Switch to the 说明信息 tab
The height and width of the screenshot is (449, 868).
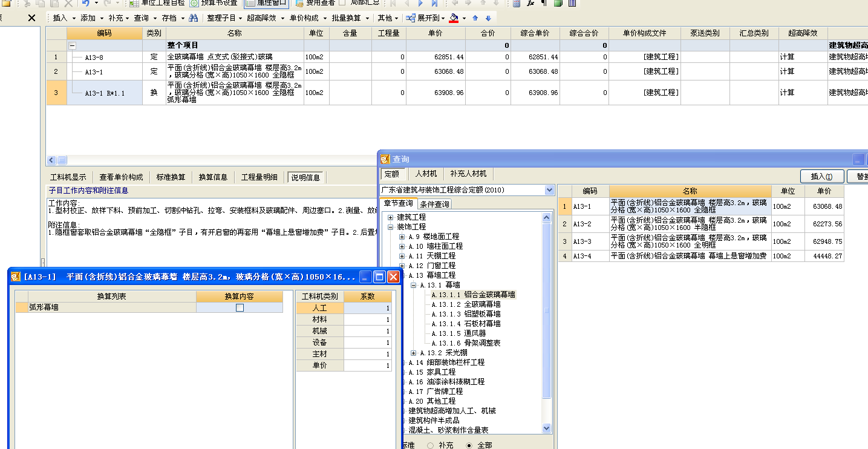coord(305,177)
